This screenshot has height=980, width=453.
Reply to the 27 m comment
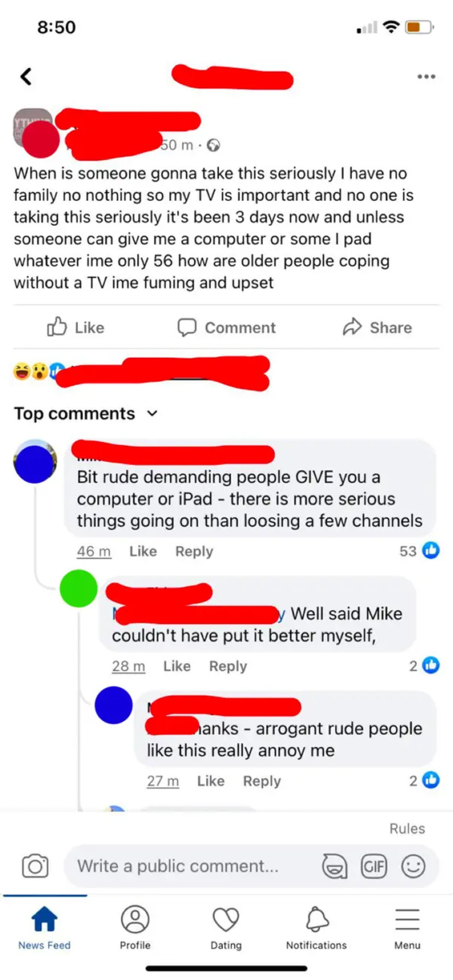pos(262,781)
